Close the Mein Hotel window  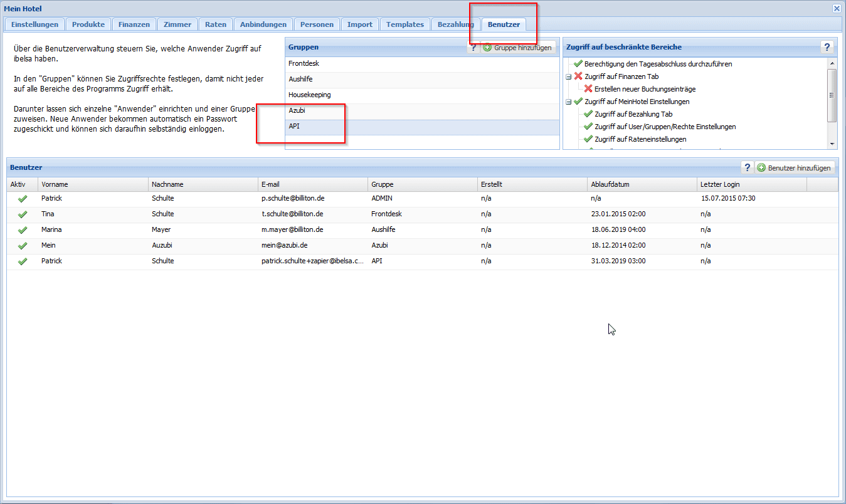(x=837, y=9)
